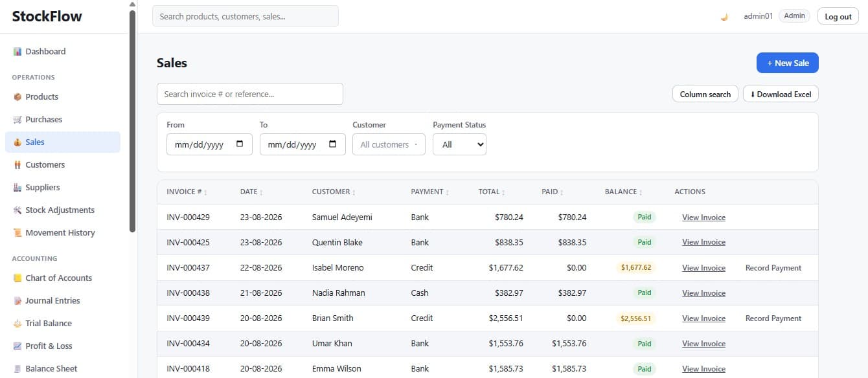868x378 pixels.
Task: Open Chart of Accounts
Action: (x=63, y=278)
